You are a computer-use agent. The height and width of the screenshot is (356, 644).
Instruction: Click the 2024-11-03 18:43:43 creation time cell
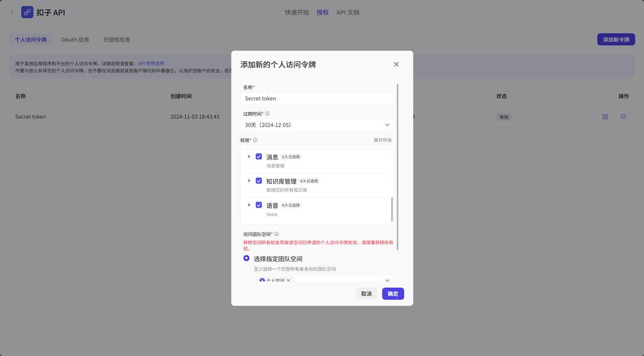(x=195, y=117)
